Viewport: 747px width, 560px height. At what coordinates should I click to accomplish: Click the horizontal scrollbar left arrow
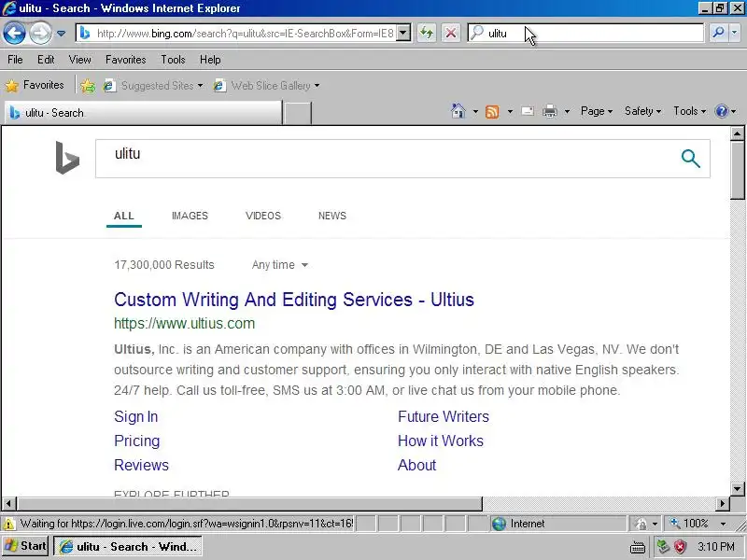click(9, 503)
